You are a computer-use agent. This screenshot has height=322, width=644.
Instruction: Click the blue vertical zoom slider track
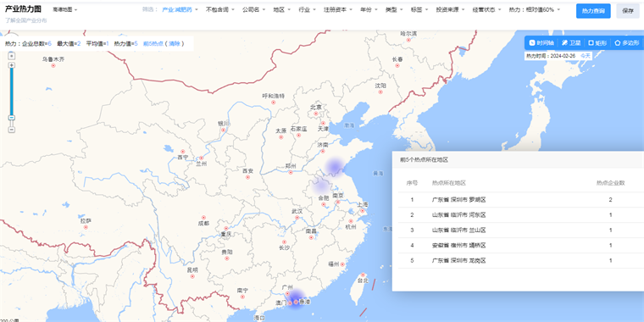click(12, 92)
